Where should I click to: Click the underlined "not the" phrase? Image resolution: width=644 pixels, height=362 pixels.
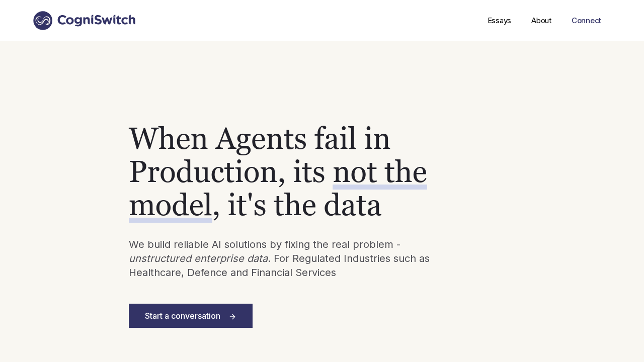click(379, 172)
